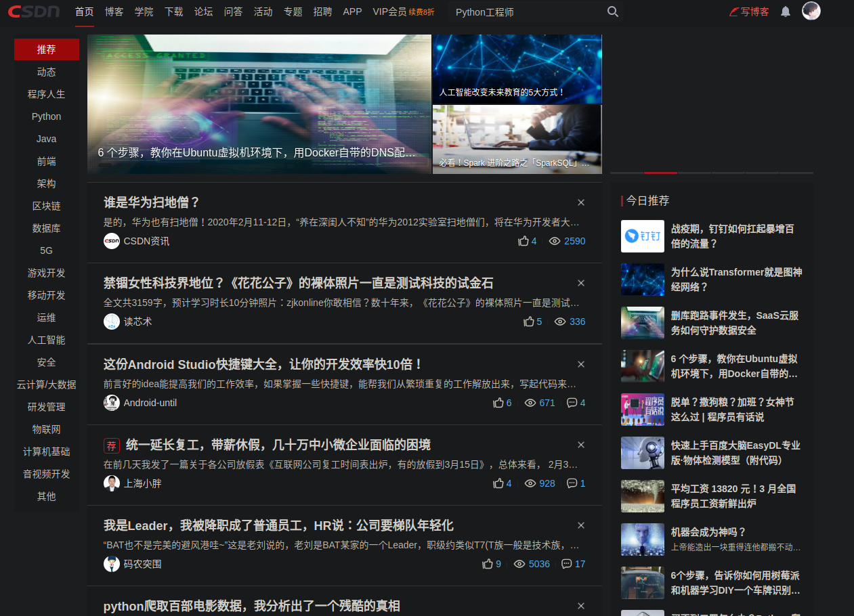The width and height of the screenshot is (854, 616).
Task: Open the APP nav item
Action: pyautogui.click(x=352, y=12)
